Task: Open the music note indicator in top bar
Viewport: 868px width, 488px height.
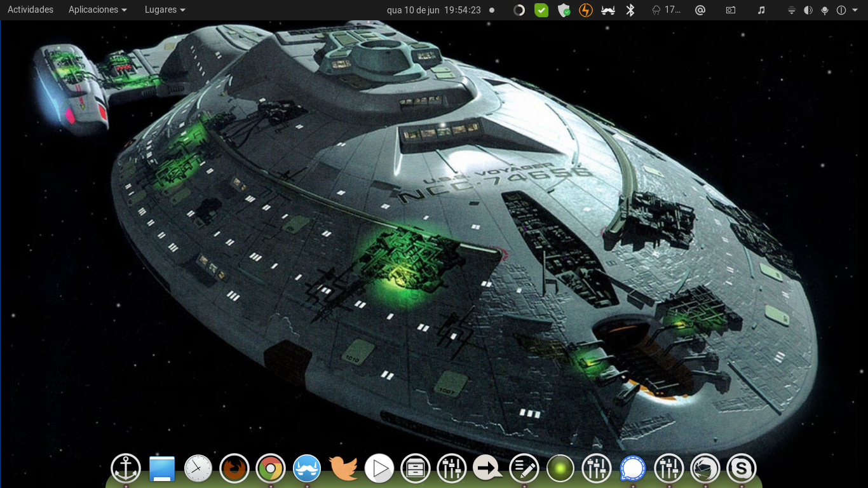Action: (761, 10)
